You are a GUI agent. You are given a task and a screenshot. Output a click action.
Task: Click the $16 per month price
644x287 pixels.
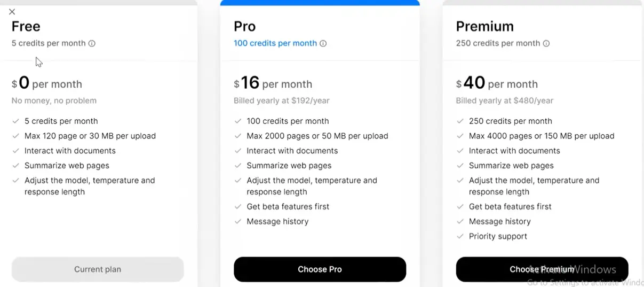[x=273, y=83]
